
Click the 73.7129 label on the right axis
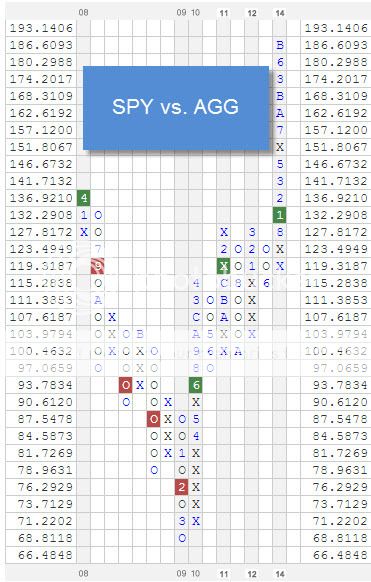pos(340,504)
